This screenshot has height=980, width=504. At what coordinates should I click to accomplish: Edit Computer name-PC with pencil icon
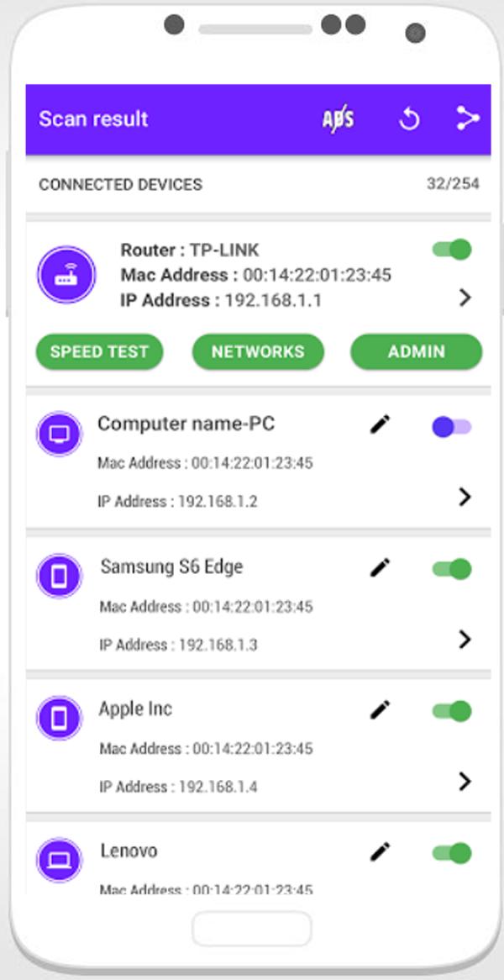380,424
